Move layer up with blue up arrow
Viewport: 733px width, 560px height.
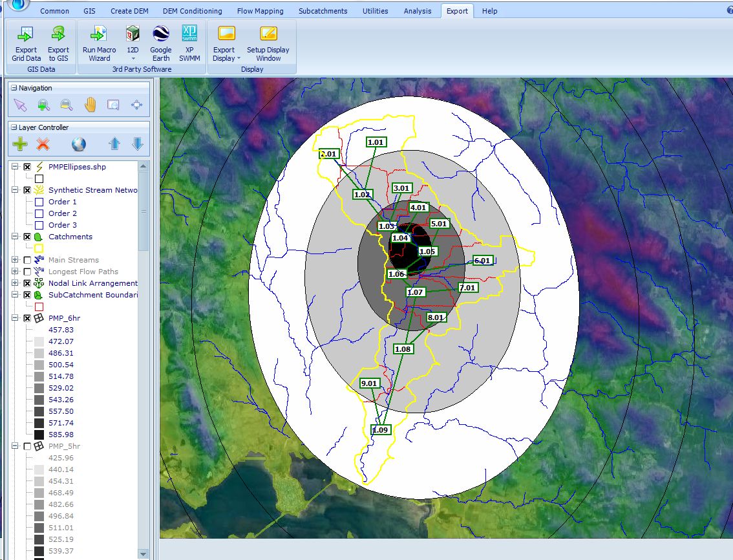[114, 144]
